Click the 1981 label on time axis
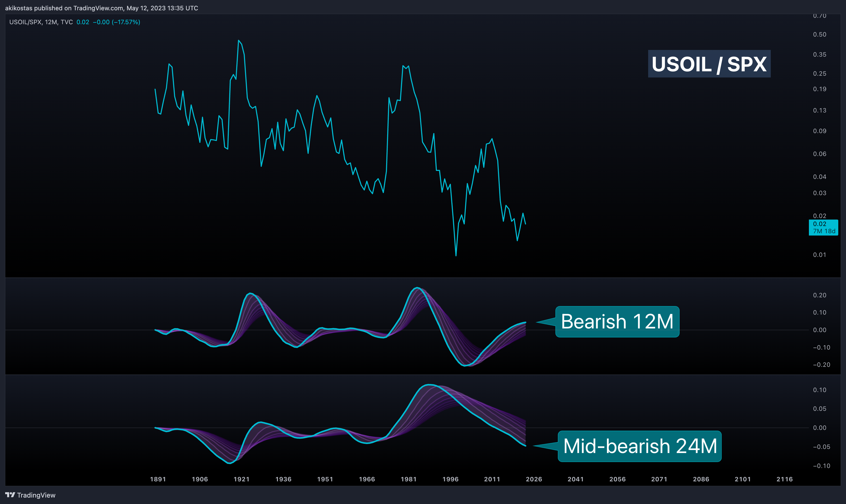The height and width of the screenshot is (504, 846). click(409, 479)
